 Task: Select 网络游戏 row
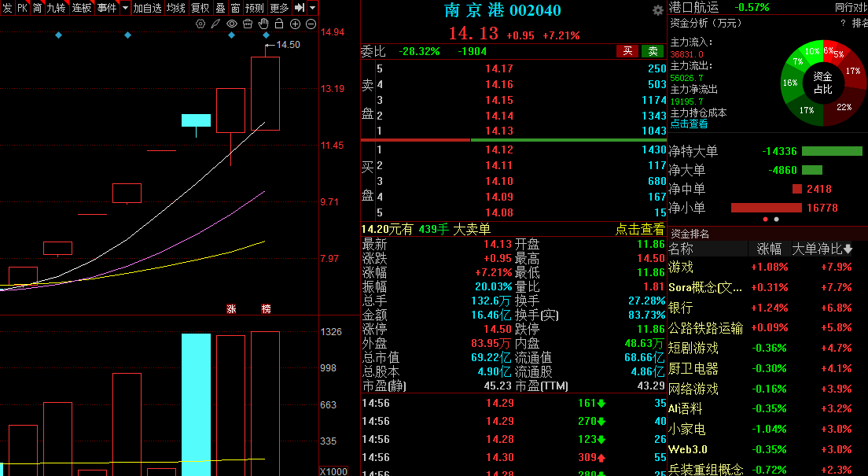pos(768,389)
